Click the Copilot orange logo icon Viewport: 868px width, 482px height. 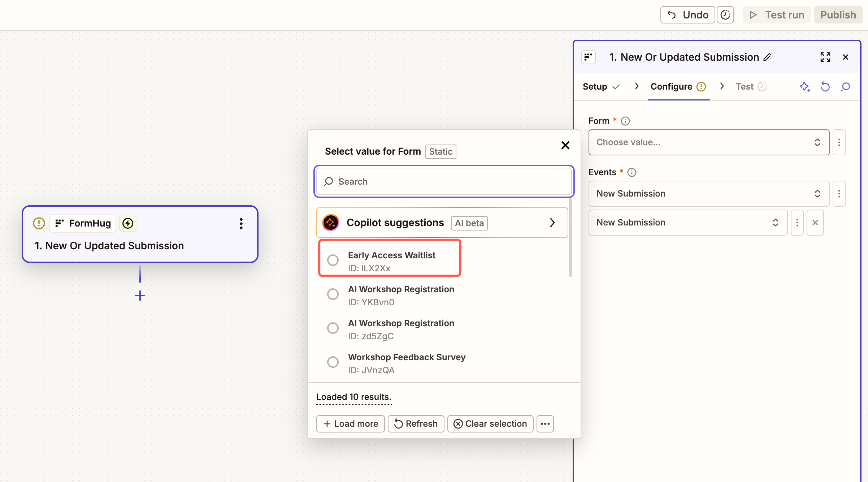331,223
